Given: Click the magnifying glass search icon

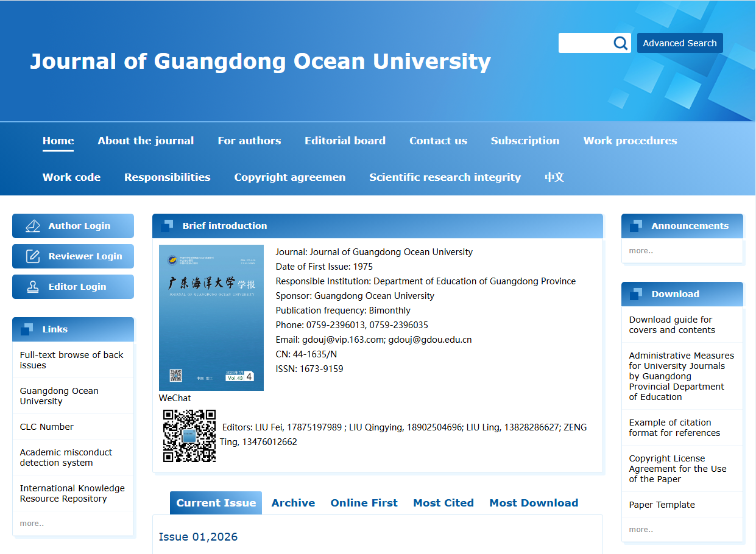Looking at the screenshot, I should coord(620,43).
